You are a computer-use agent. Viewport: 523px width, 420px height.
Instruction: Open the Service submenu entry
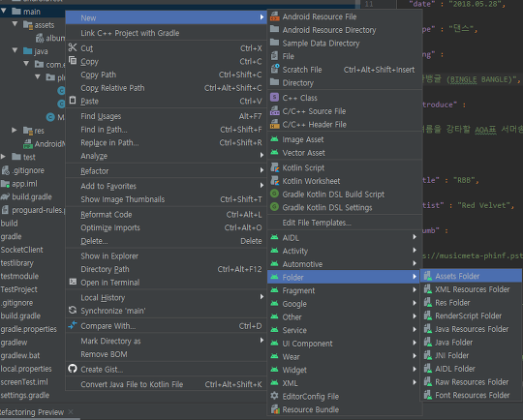(x=345, y=330)
